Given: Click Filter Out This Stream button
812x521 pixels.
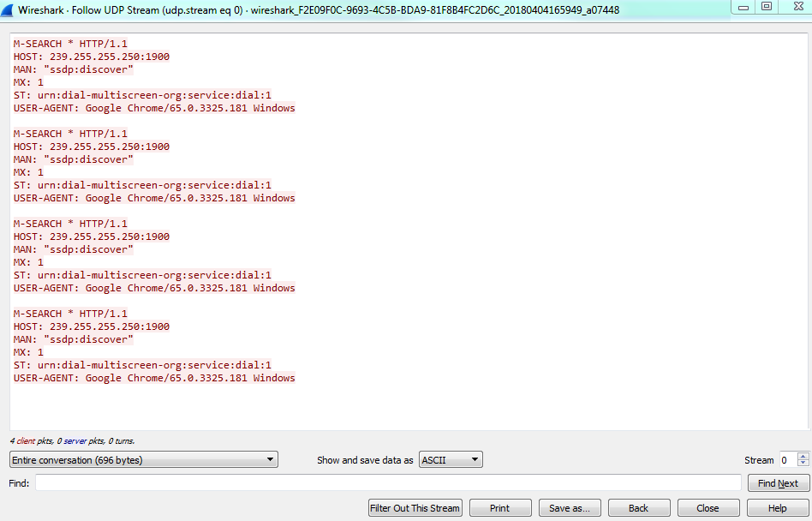Looking at the screenshot, I should coord(415,508).
